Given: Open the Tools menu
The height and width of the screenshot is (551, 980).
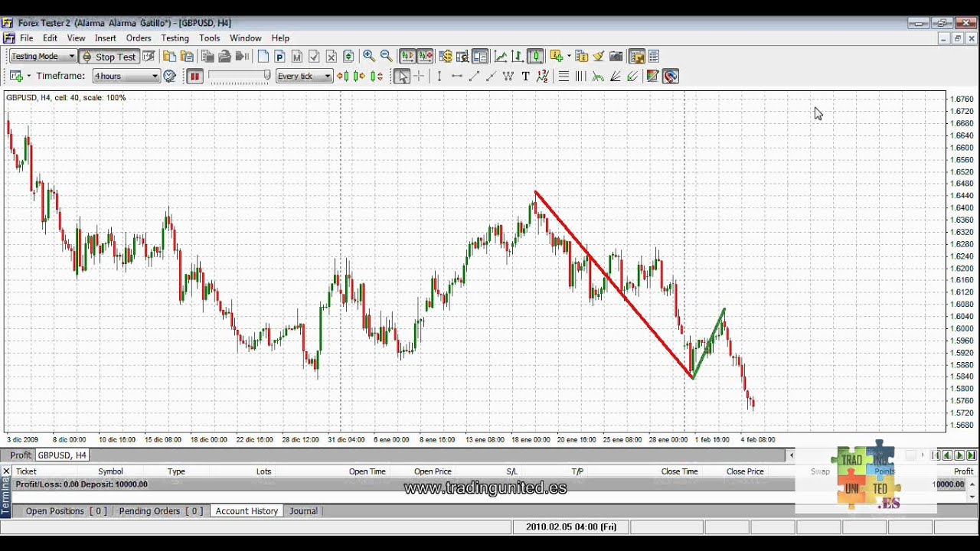Looking at the screenshot, I should [210, 38].
